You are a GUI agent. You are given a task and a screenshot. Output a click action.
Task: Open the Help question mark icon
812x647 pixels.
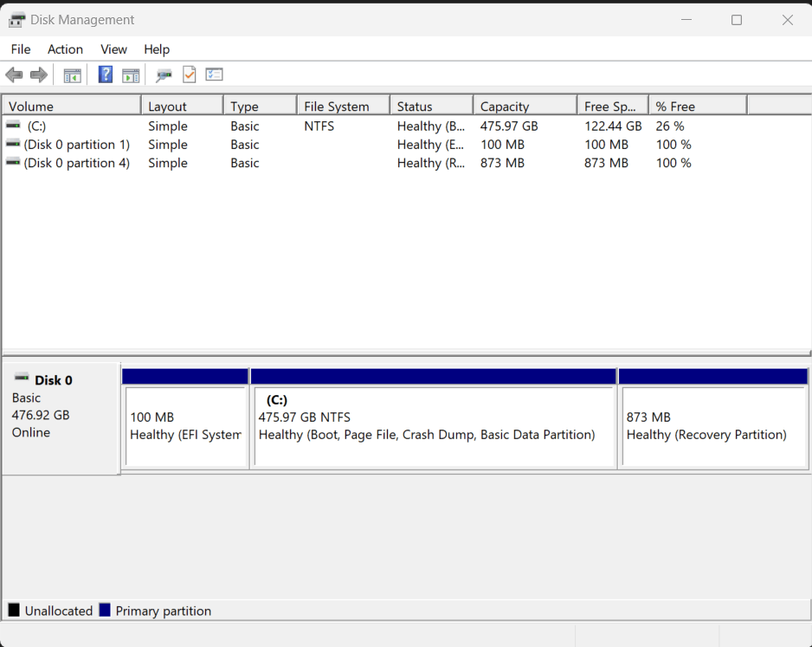tap(106, 74)
